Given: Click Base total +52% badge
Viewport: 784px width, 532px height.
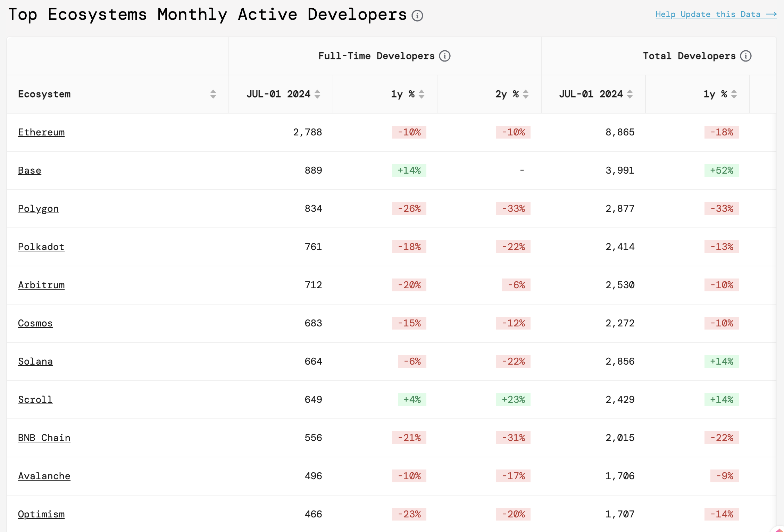Looking at the screenshot, I should pyautogui.click(x=722, y=171).
